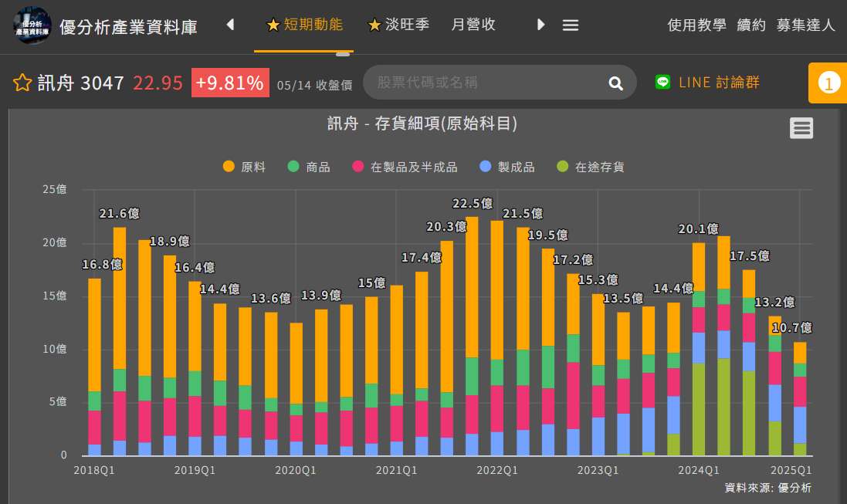Toggle the 商品 legend series
The width and height of the screenshot is (847, 504).
[309, 167]
